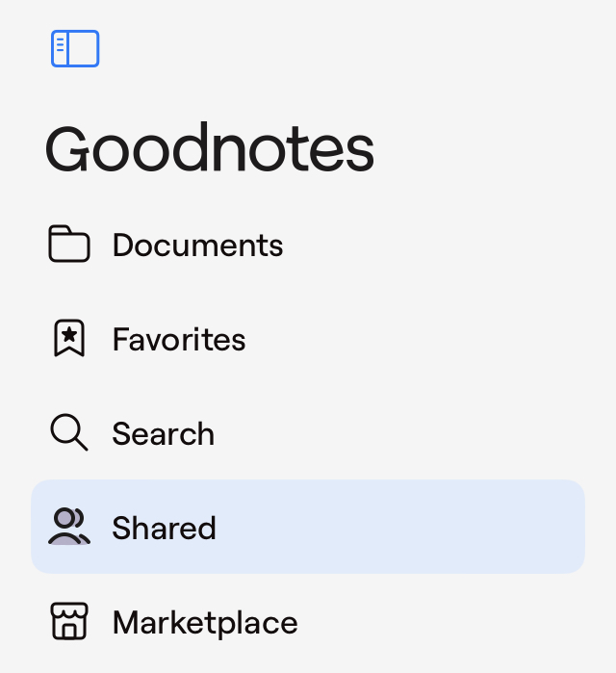Click the Goodnotes title heading

pyautogui.click(x=210, y=150)
